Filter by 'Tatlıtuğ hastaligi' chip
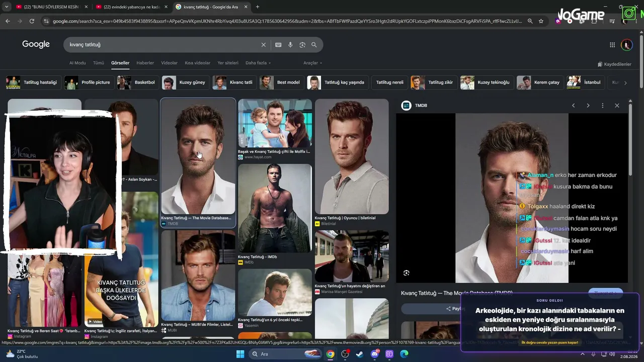The image size is (644, 362). (34, 82)
